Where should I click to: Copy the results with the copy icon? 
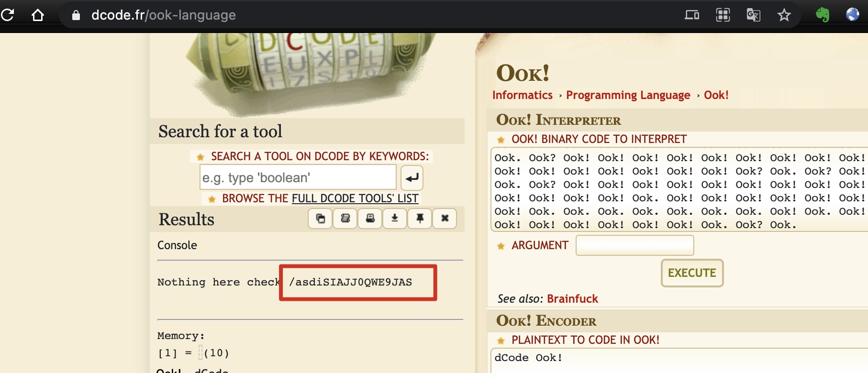click(320, 219)
